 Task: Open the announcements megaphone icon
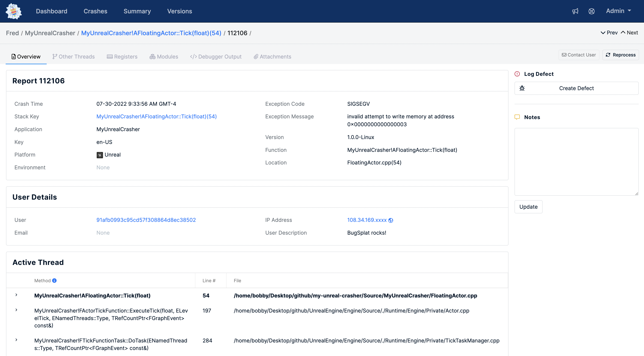tap(575, 11)
